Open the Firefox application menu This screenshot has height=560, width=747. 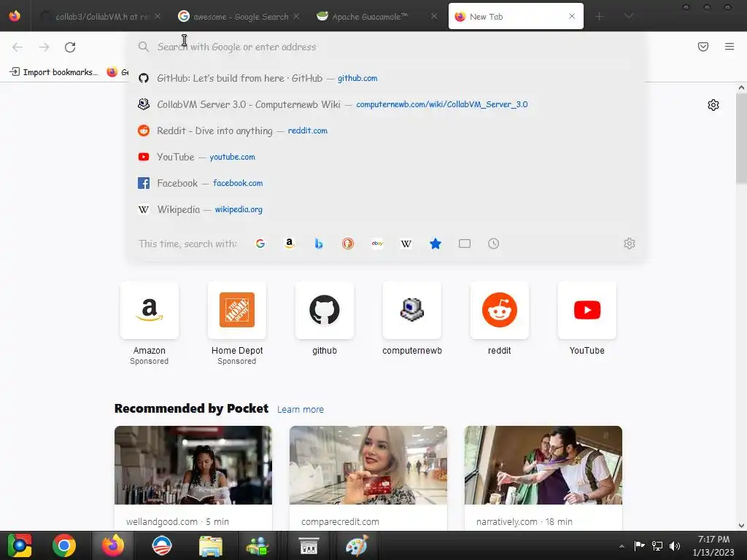(x=729, y=47)
